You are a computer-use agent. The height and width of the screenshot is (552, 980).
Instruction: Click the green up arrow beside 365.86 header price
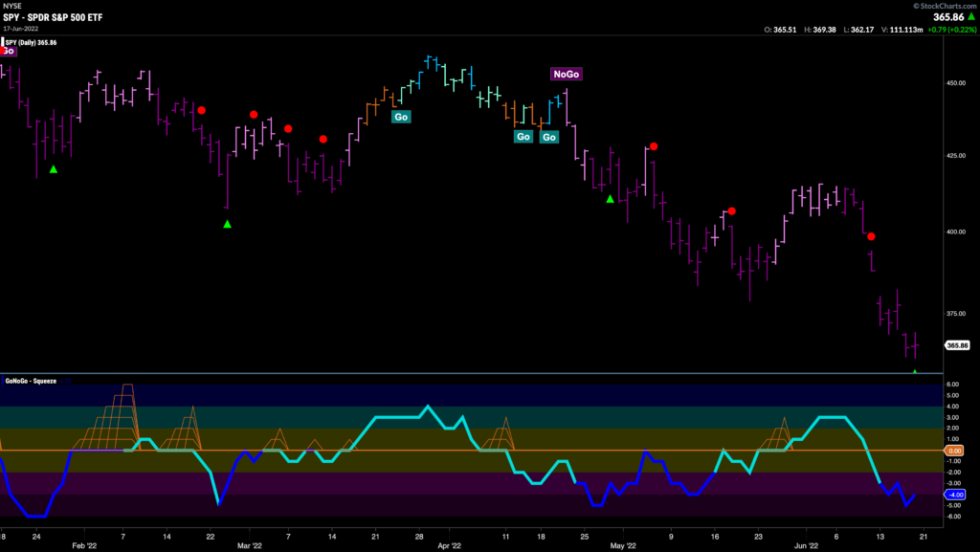click(x=971, y=17)
